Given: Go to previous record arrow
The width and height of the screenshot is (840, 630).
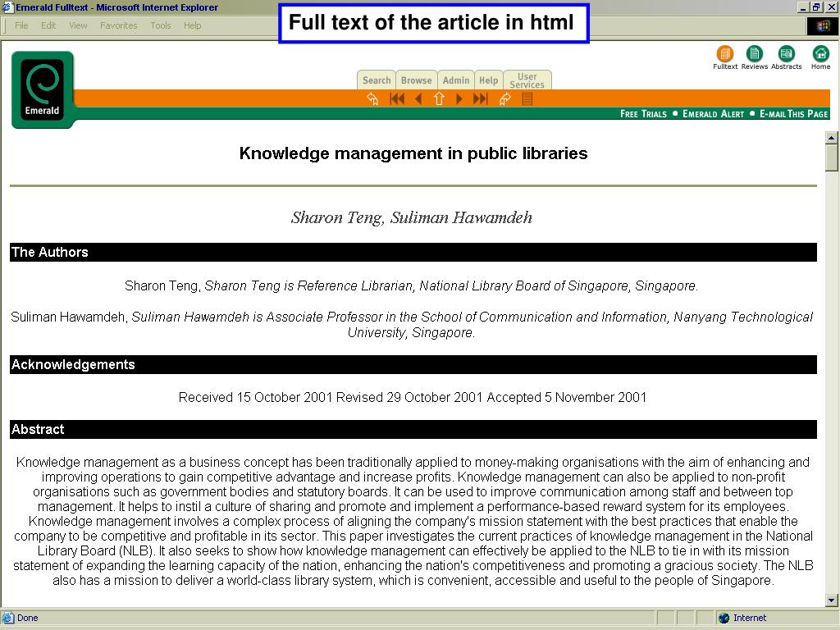Looking at the screenshot, I should click(x=419, y=98).
